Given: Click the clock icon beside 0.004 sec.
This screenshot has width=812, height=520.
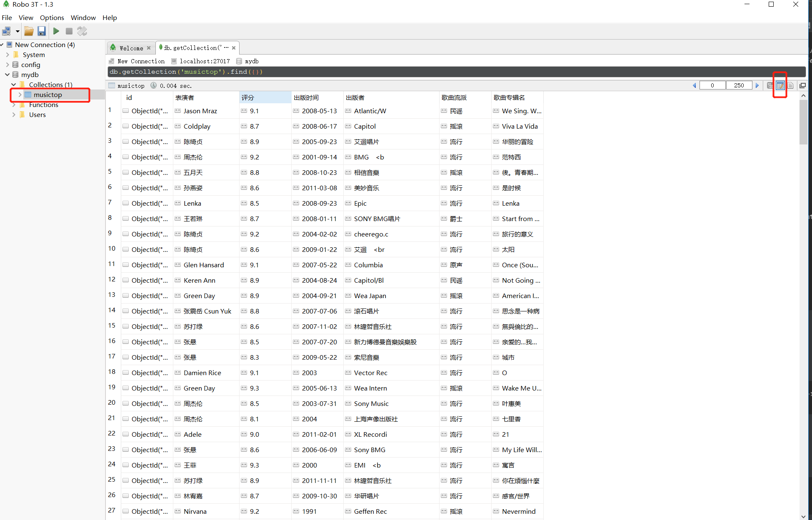Looking at the screenshot, I should pyautogui.click(x=154, y=85).
